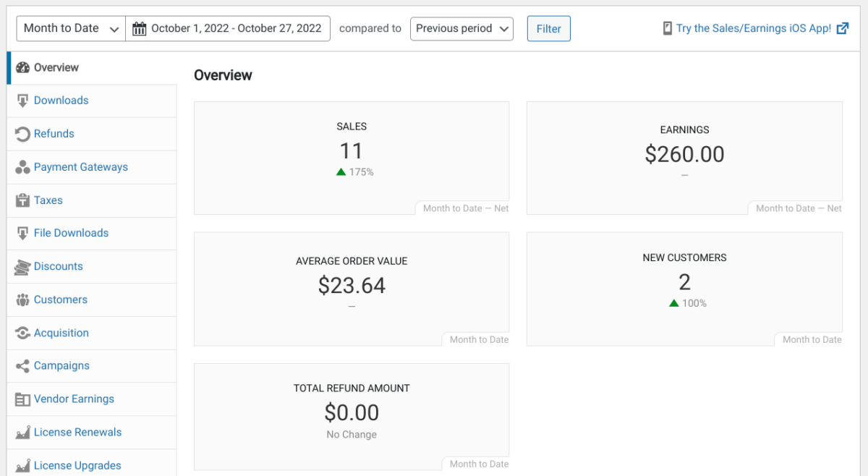Click the Customers group icon
The height and width of the screenshot is (476, 868).
[22, 299]
